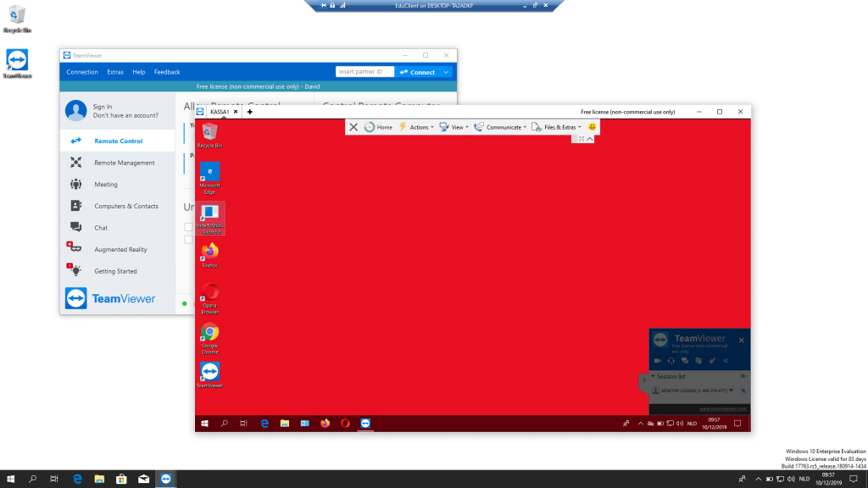Close the remote TeamViewer session panel

[x=741, y=341]
